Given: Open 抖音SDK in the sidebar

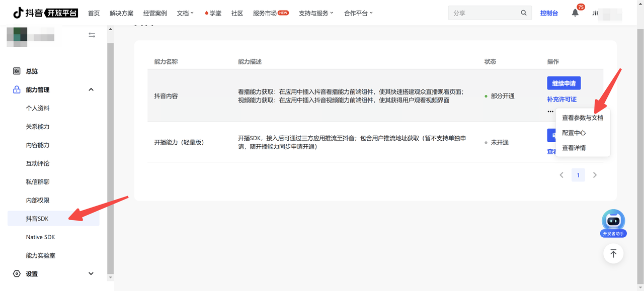Looking at the screenshot, I should [x=37, y=219].
